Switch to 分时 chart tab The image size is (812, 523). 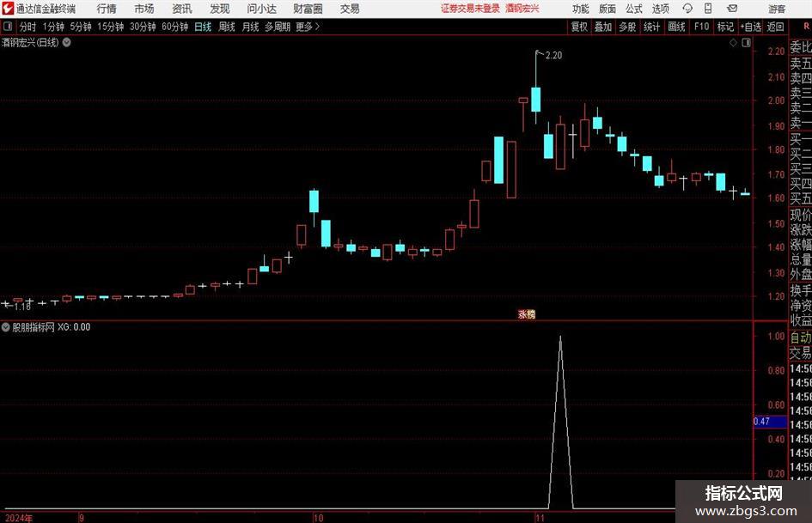28,27
